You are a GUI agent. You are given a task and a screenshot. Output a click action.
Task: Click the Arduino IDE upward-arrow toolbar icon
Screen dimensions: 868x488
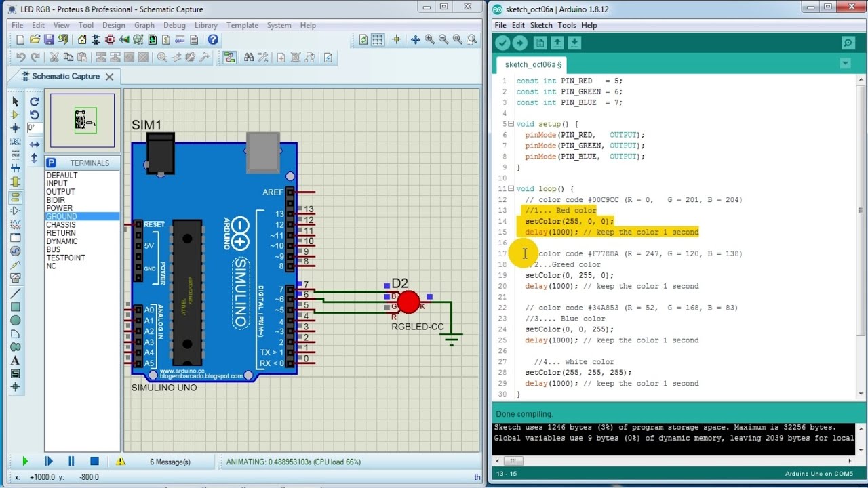point(557,43)
